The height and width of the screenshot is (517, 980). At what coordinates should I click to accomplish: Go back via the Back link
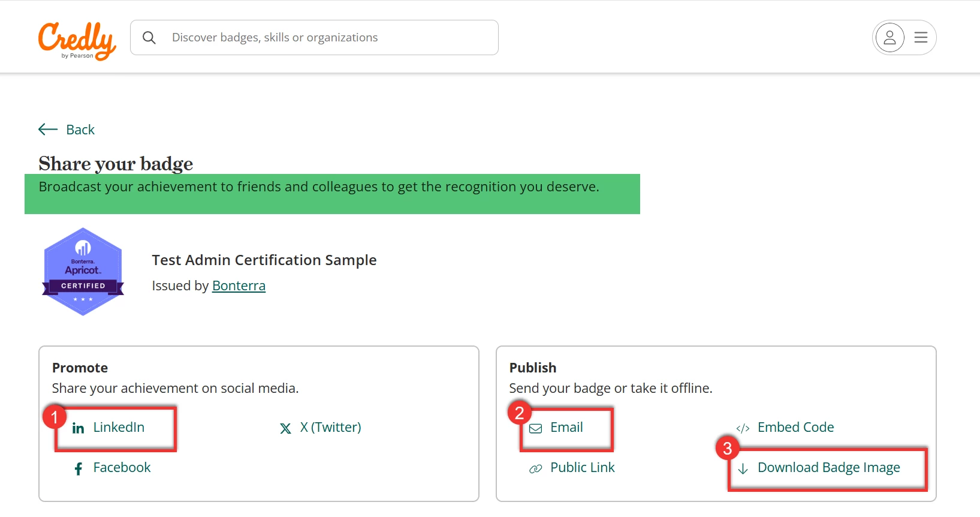(x=80, y=130)
